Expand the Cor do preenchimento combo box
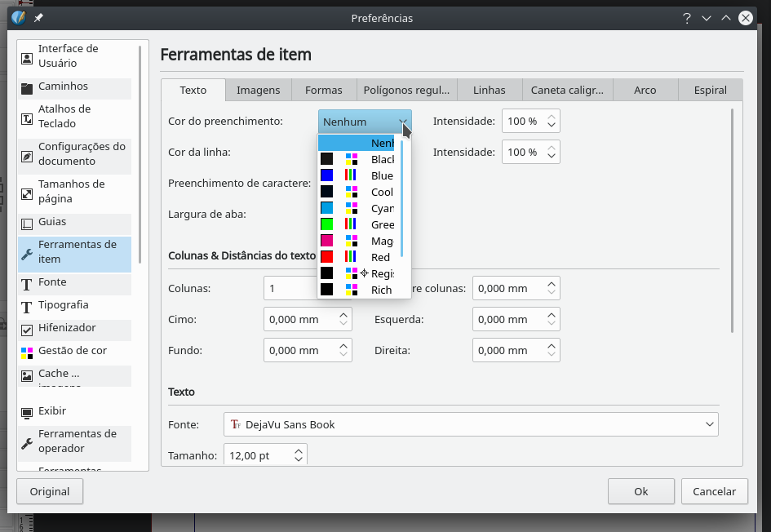The image size is (771, 532). [x=365, y=122]
